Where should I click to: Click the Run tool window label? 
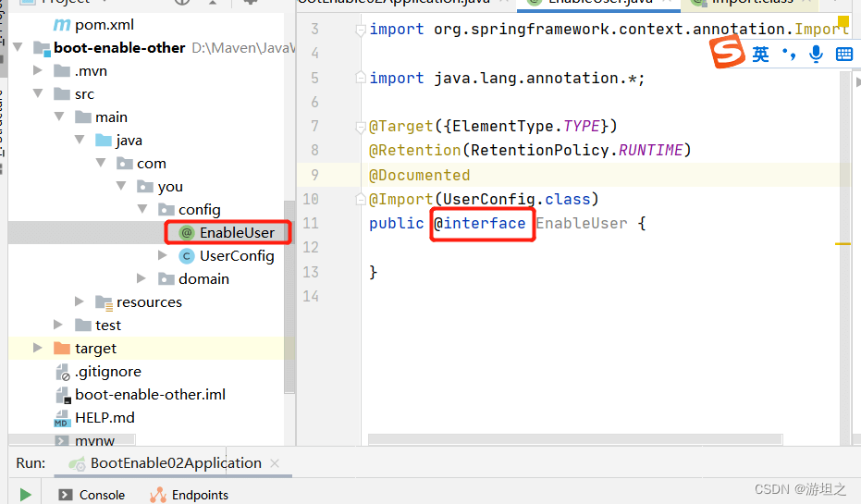click(31, 463)
